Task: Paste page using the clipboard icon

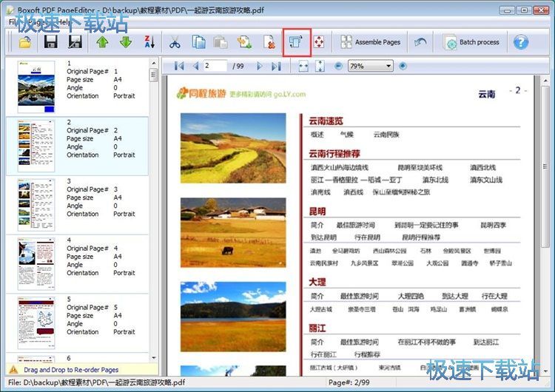Action: (x=221, y=42)
